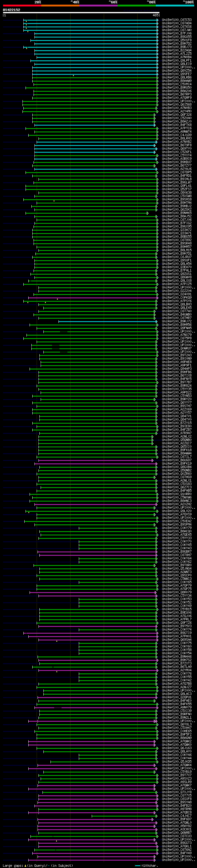
Task: Select hit label UniRef100_B9T2A3
Action: coord(176,355)
